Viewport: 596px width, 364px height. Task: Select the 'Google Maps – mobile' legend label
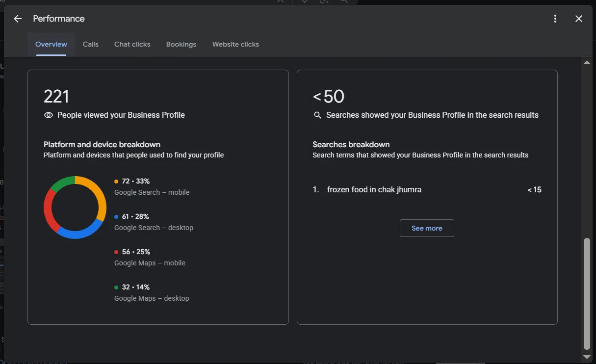[x=150, y=263]
